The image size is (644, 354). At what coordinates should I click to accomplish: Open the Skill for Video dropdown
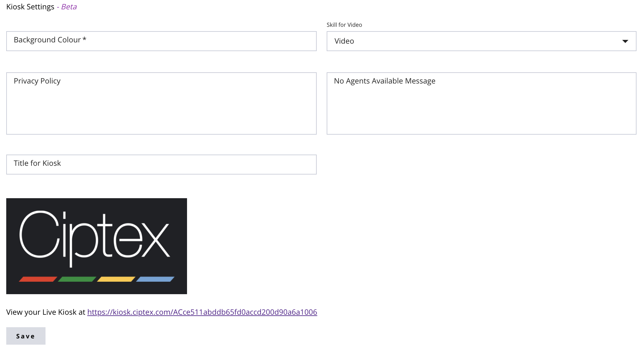481,41
